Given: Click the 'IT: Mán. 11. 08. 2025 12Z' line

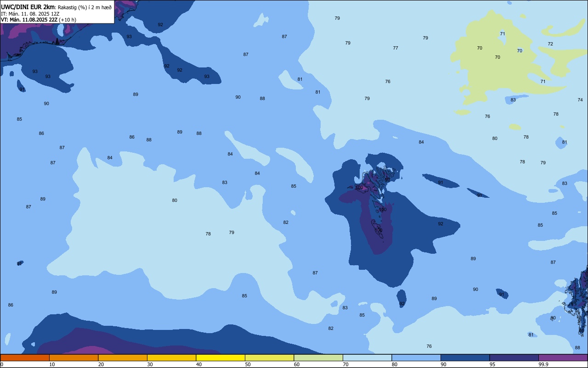Looking at the screenshot, I should tap(30, 14).
